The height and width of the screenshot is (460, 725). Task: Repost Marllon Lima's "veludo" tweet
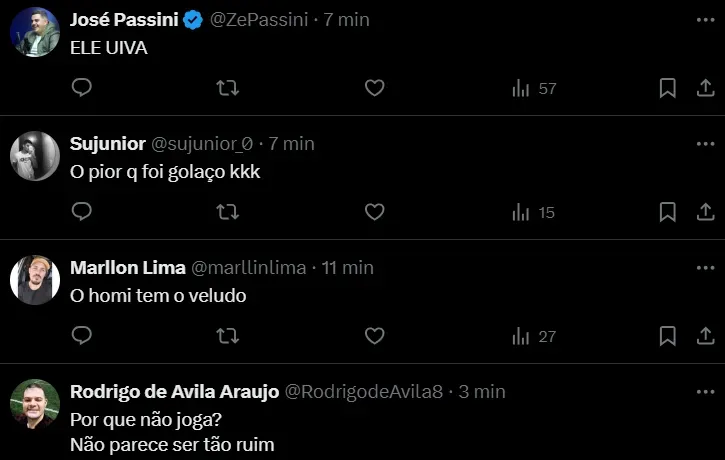[x=228, y=336]
